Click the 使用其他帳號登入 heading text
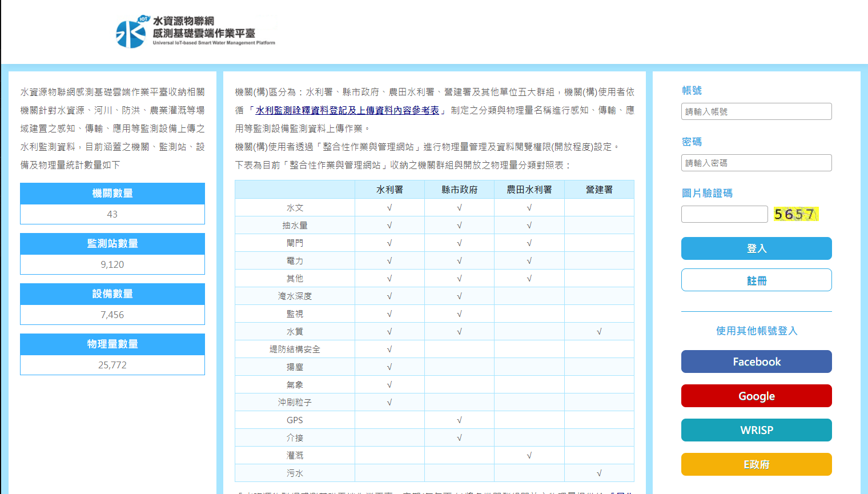The height and width of the screenshot is (494, 868). (756, 330)
